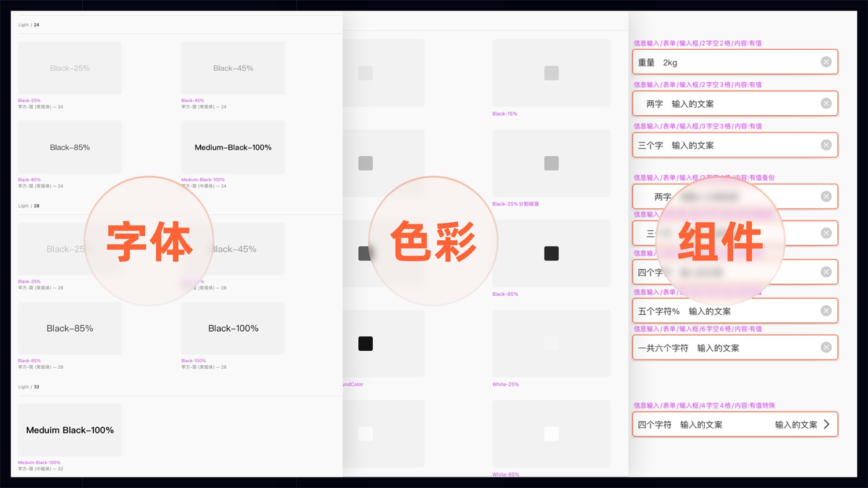Click the Black-25%分割线强 label text
868x488 pixels.
(x=516, y=204)
